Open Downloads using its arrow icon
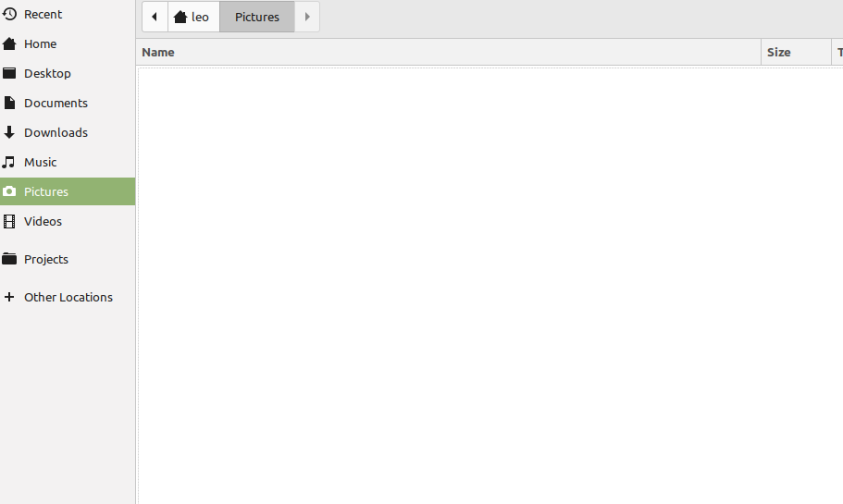Viewport: 843px width, 504px height. [x=9, y=133]
